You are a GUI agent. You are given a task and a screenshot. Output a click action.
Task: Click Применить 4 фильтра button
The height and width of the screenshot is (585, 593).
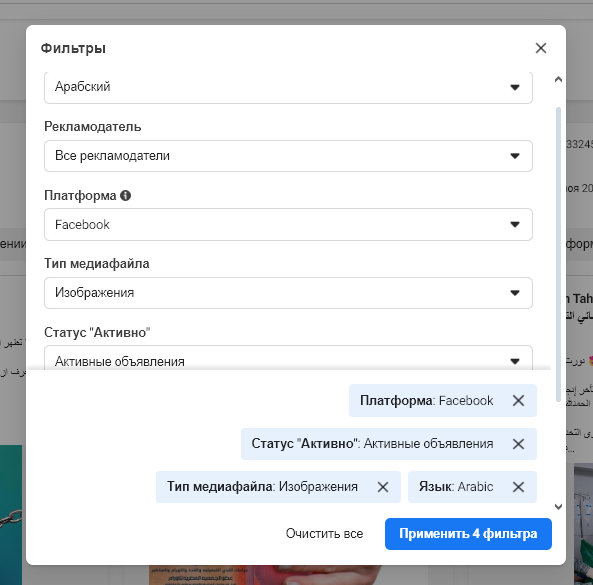[468, 534]
